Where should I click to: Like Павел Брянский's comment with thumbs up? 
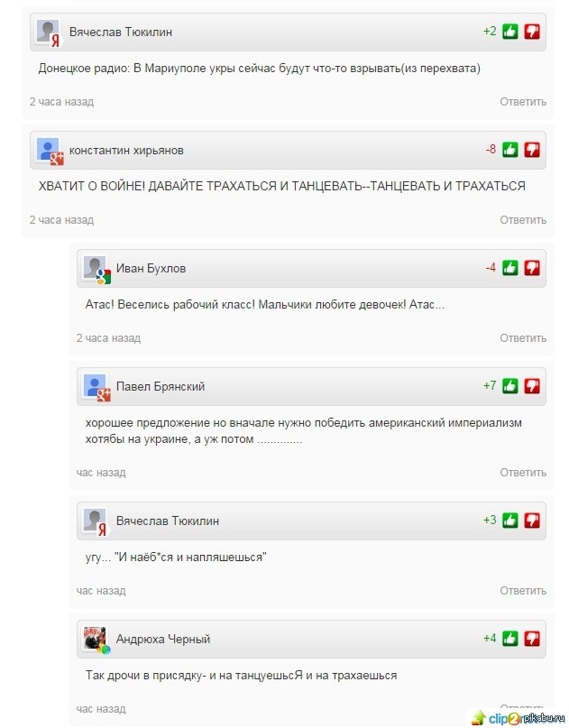(x=510, y=386)
